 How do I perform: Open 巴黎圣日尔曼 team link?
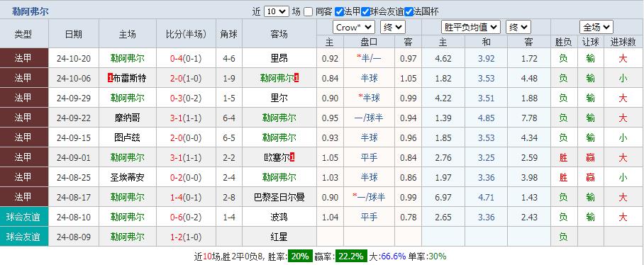(279, 197)
